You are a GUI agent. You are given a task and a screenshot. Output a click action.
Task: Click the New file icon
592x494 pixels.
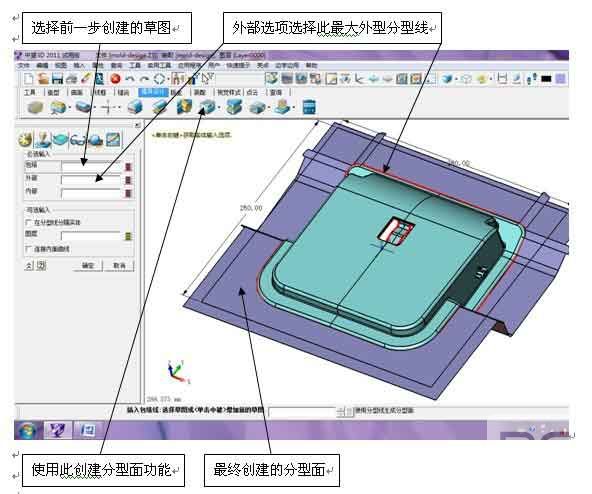tap(29, 79)
